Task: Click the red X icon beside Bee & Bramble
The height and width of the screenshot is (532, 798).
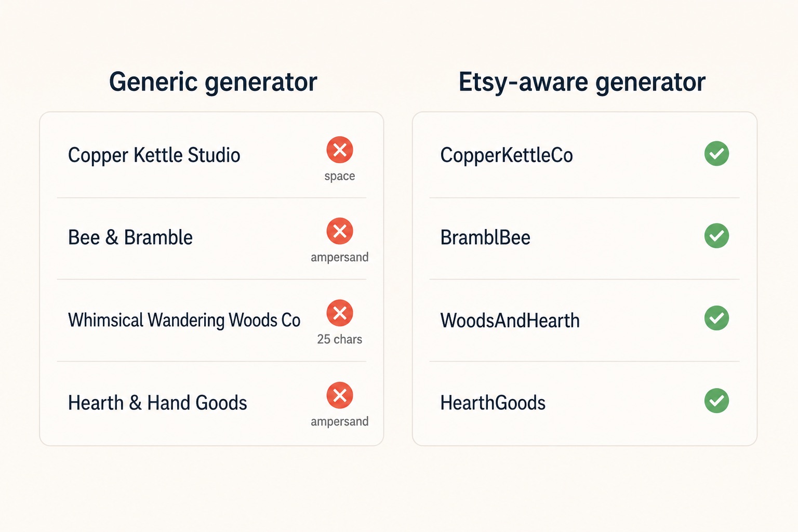Action: point(340,231)
